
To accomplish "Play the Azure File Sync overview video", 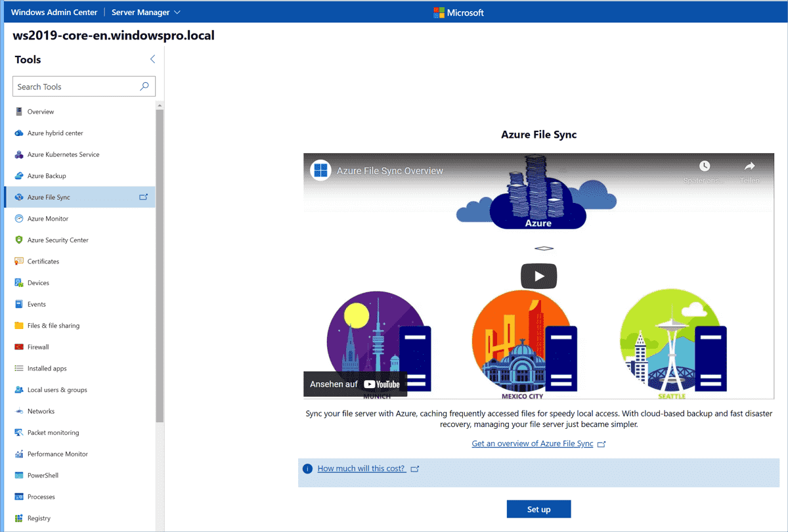I will 538,276.
